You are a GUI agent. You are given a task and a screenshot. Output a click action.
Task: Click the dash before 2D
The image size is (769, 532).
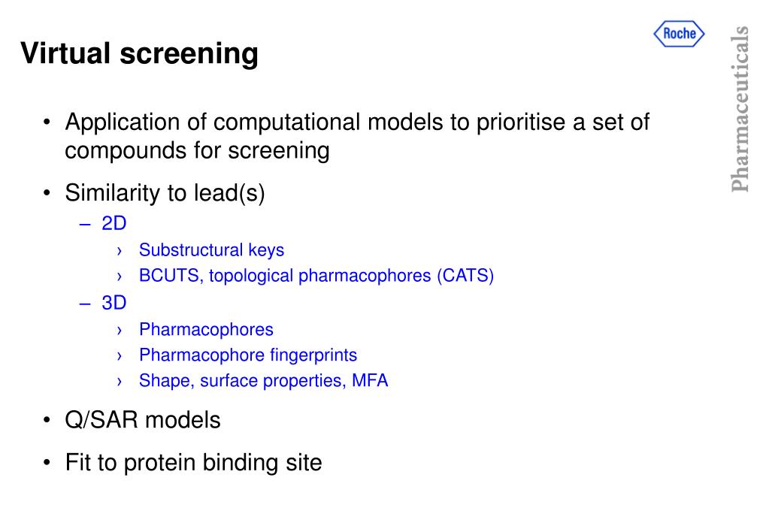pos(85,224)
